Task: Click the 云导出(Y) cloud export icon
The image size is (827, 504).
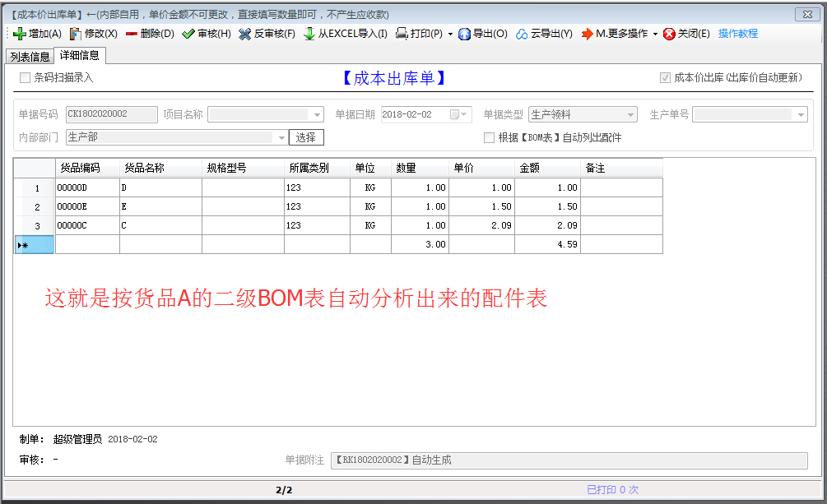Action: point(523,34)
